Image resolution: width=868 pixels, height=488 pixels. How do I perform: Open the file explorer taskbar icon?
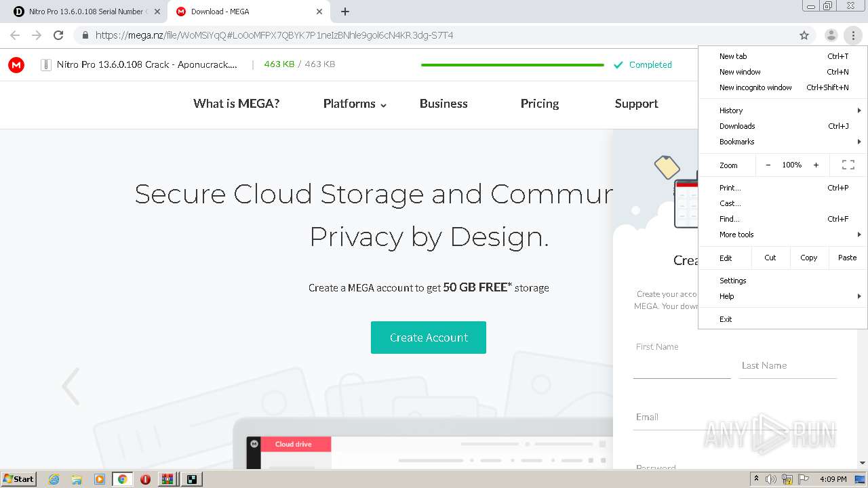click(x=77, y=479)
